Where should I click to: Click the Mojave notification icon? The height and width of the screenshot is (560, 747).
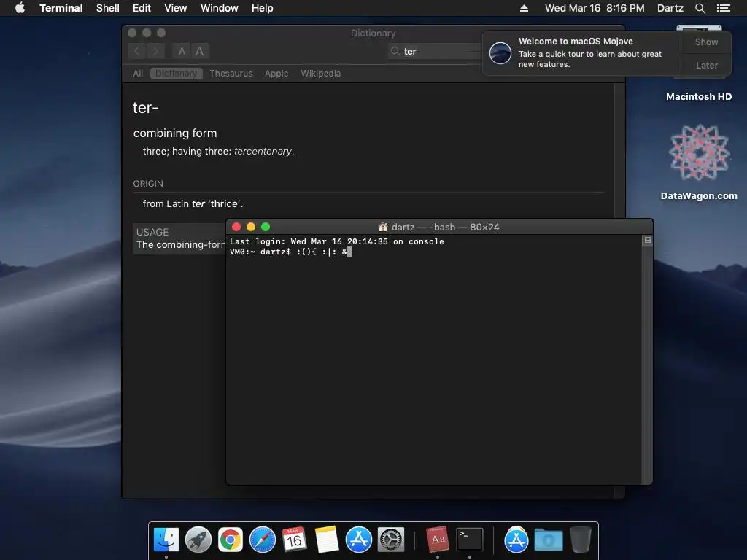pos(500,52)
